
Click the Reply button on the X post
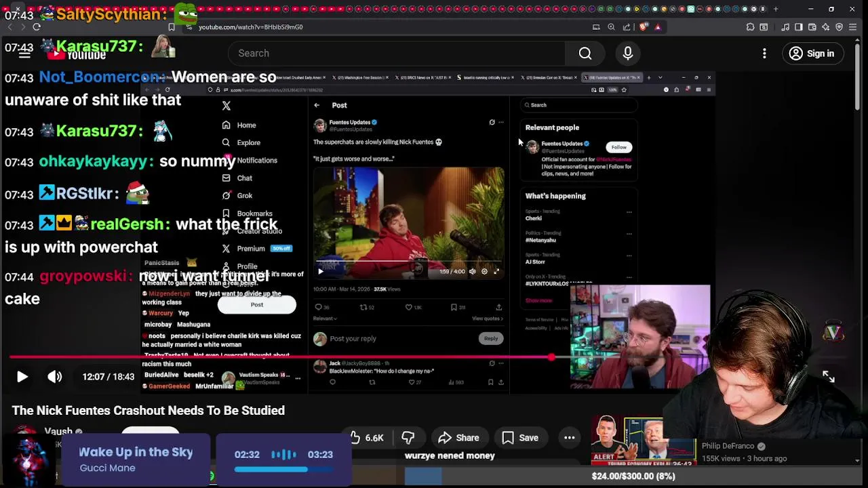[x=491, y=338]
